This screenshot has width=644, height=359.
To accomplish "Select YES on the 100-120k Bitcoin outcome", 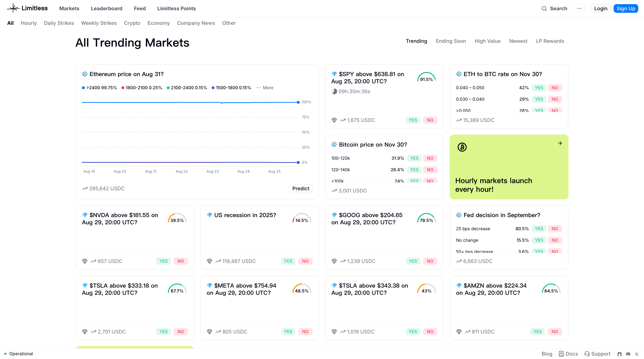I will (414, 158).
